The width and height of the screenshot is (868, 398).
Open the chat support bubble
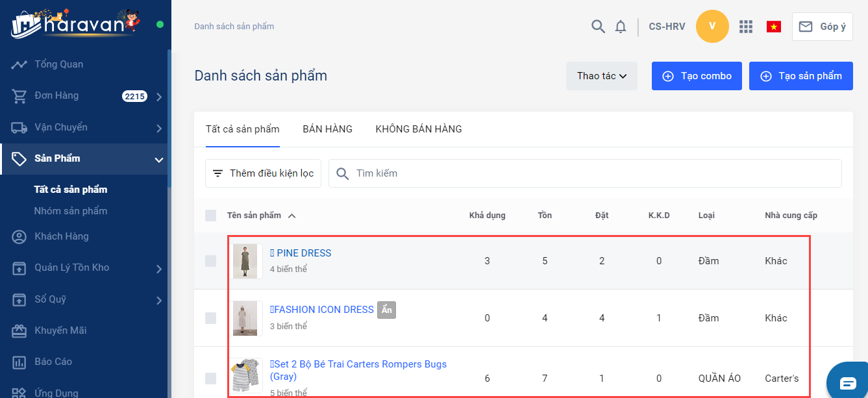(848, 381)
